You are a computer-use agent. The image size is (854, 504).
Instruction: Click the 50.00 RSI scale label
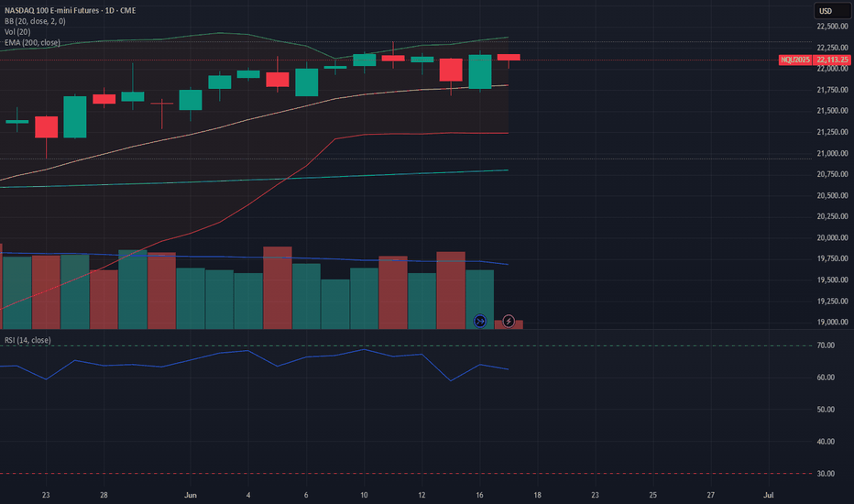coord(826,410)
